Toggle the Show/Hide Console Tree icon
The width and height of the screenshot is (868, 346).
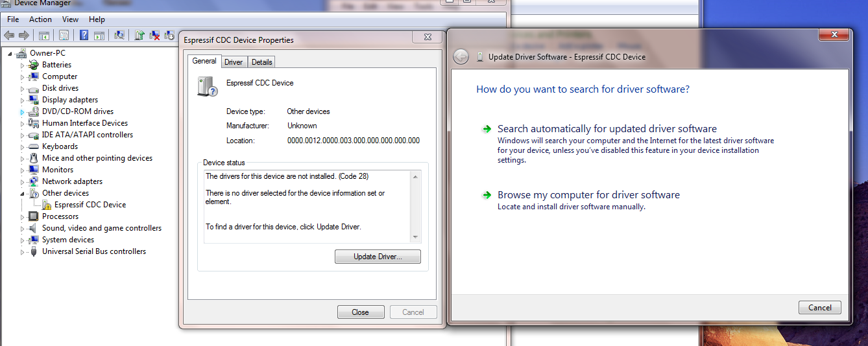[44, 35]
